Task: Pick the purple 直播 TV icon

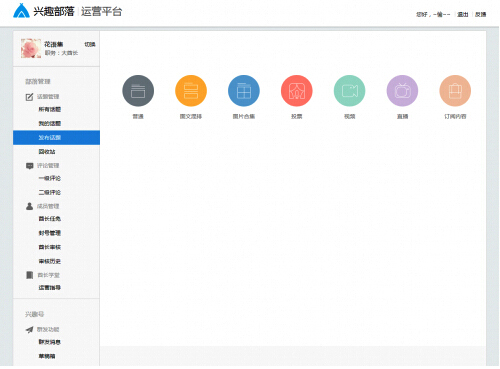Action: click(x=402, y=91)
